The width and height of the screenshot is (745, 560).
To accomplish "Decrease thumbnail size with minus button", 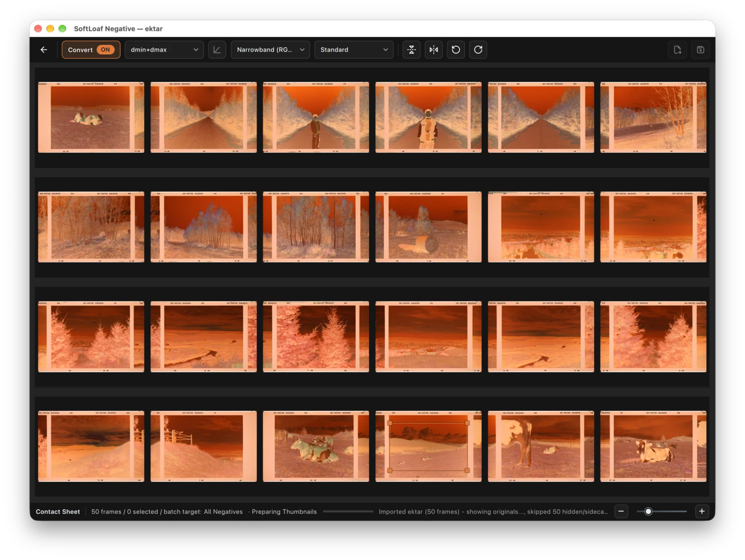I will tap(621, 512).
